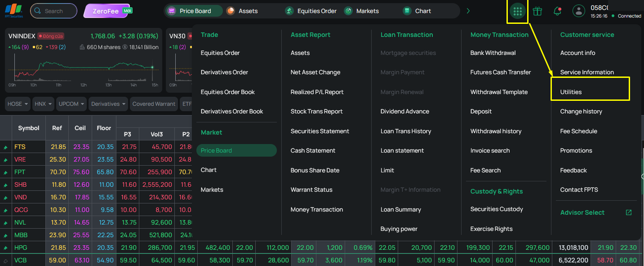Open Bank Withdrawal menu item

pyautogui.click(x=493, y=53)
